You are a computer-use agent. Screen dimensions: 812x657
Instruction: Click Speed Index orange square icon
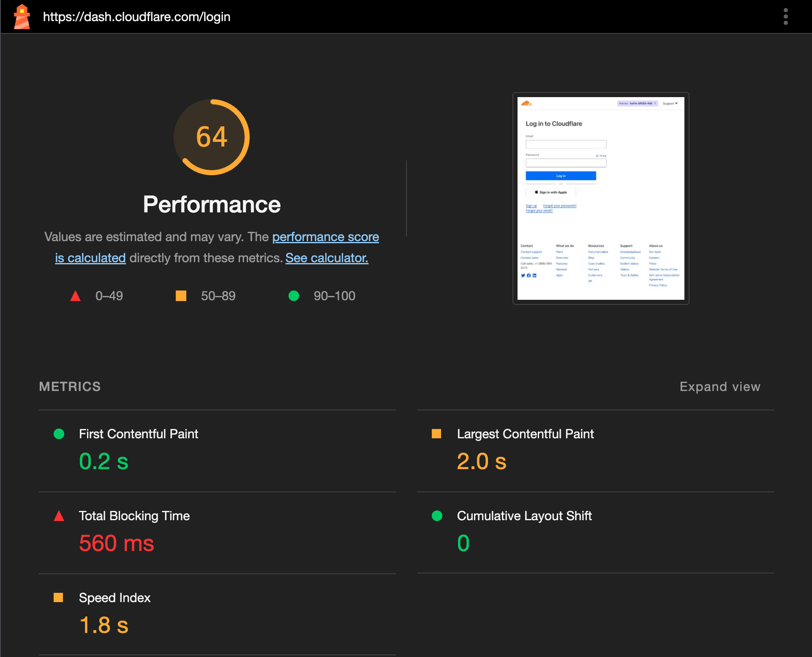point(58,598)
